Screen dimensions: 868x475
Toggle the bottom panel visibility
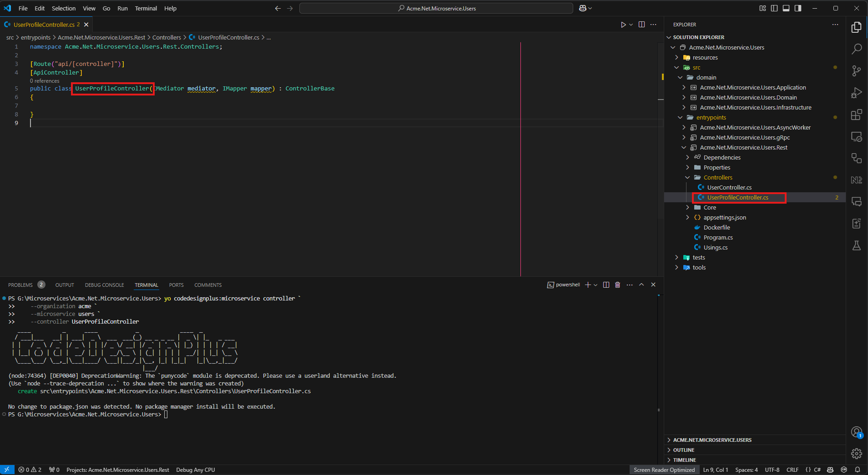pos(786,8)
